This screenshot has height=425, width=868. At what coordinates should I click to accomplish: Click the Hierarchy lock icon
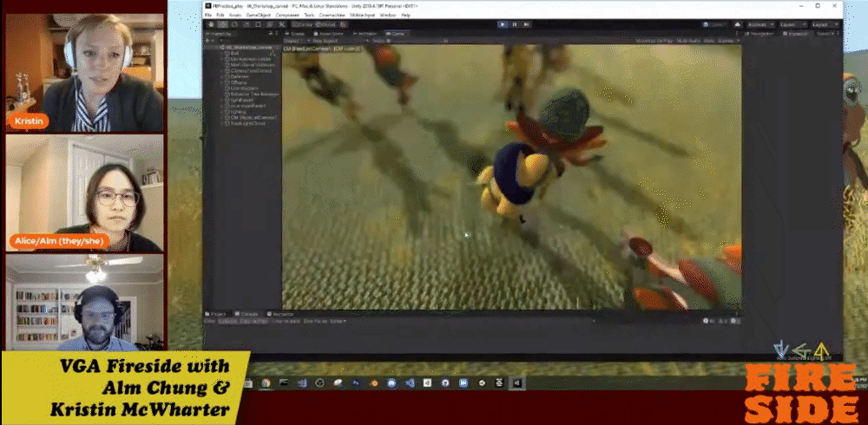(x=271, y=34)
